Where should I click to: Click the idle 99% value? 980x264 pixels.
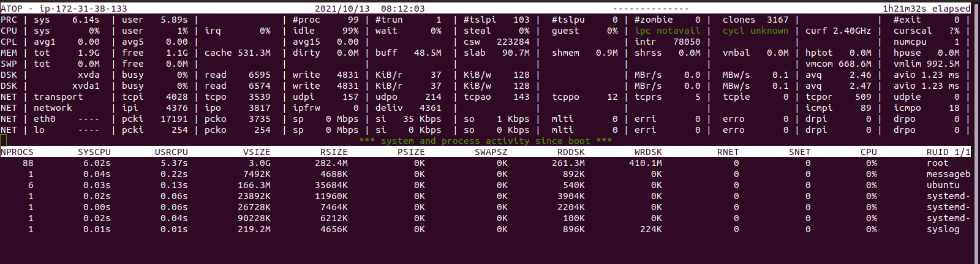(x=326, y=31)
